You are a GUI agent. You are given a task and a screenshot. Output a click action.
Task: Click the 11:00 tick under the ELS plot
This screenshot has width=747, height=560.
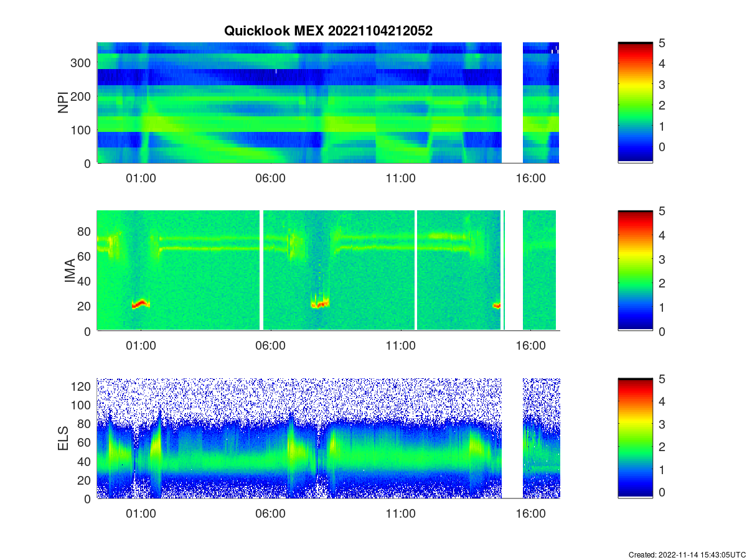pos(400,514)
